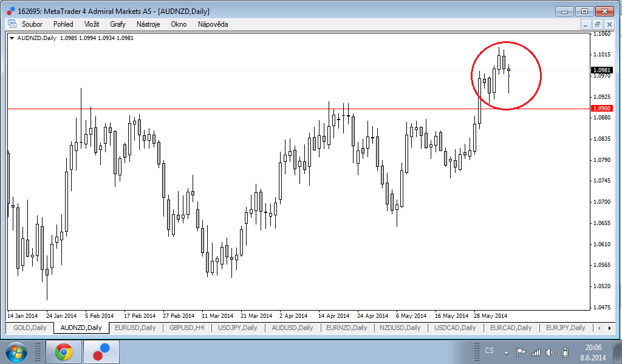Switch to the AUDUSD,Daily chart tab
The image size is (622, 364).
(x=292, y=328)
